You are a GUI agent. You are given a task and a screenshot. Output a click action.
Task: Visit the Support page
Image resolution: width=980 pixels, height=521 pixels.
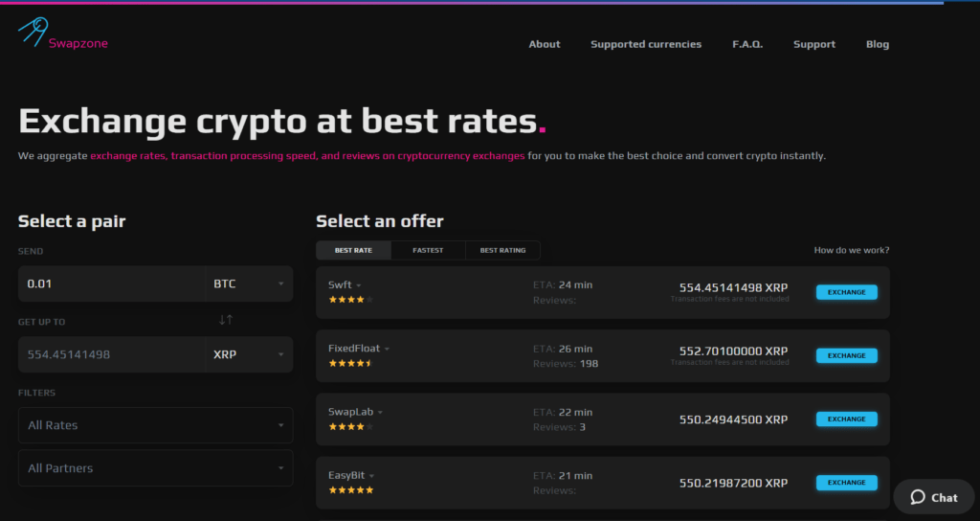814,44
